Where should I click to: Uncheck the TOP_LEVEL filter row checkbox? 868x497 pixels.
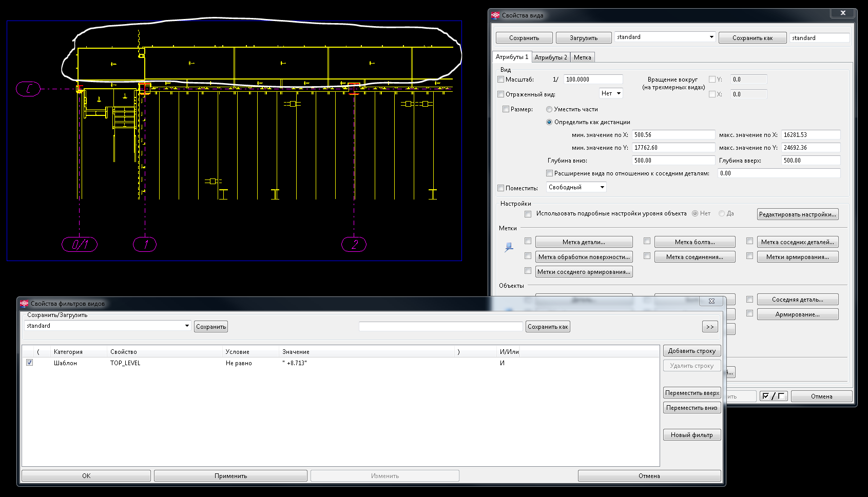pos(30,363)
